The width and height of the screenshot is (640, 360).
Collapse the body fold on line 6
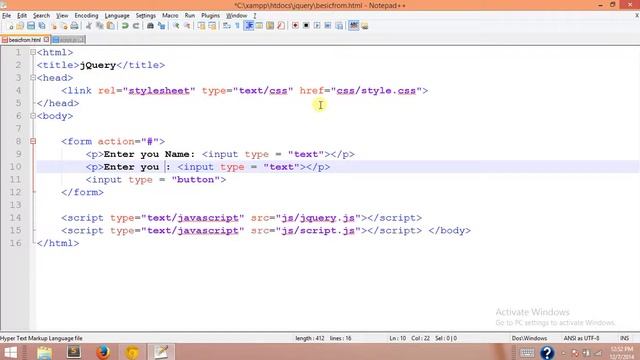(33, 116)
